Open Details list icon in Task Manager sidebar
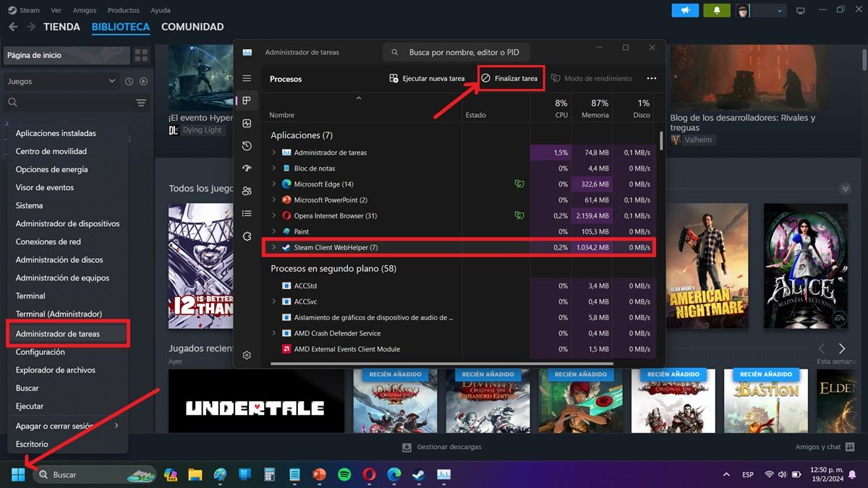Viewport: 868px width, 488px height. point(247,213)
